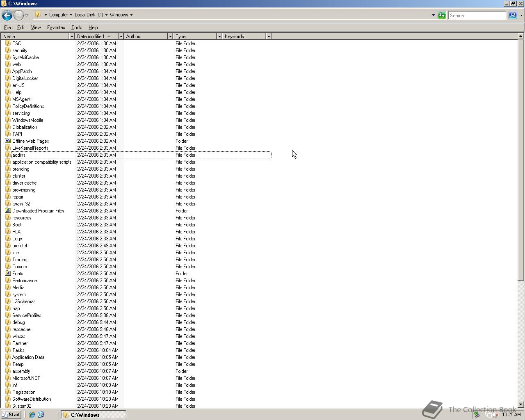Click the vertical scrollbar up arrow
This screenshot has width=525, height=420.
[520, 37]
